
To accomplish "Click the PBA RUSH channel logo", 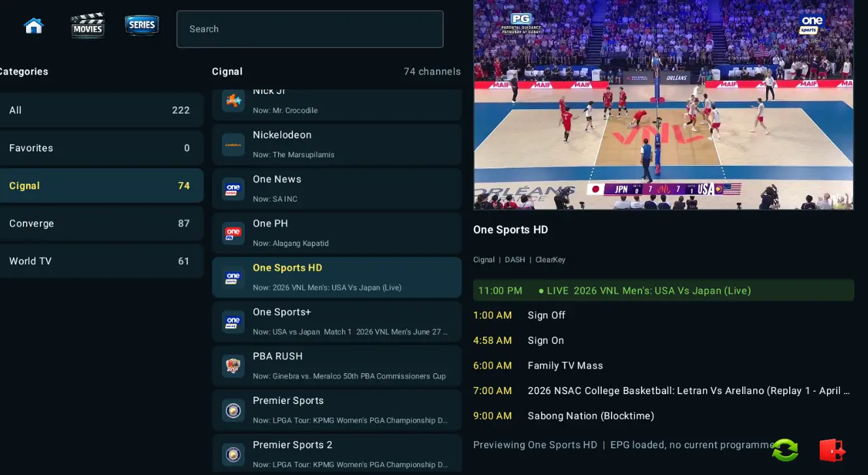I will point(233,367).
